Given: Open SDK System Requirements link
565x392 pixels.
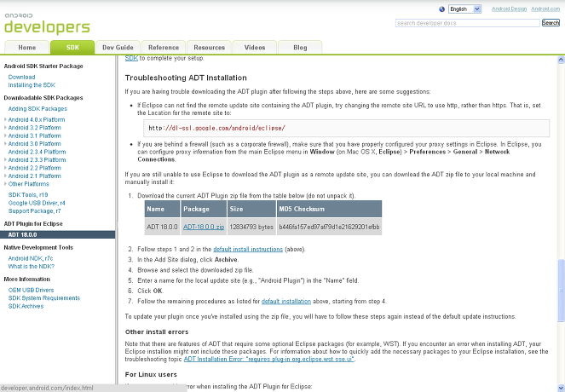Looking at the screenshot, I should (x=44, y=298).
